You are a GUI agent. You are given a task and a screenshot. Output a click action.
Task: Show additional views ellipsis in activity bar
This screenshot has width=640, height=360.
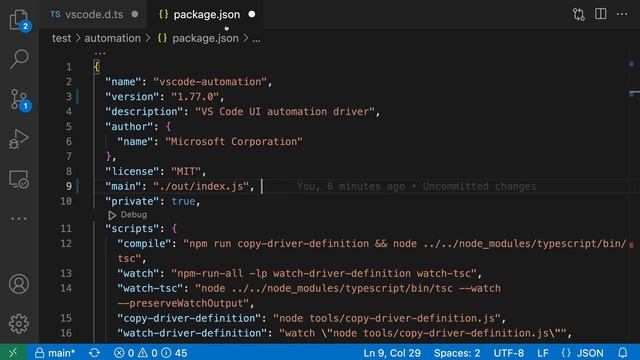point(19,219)
